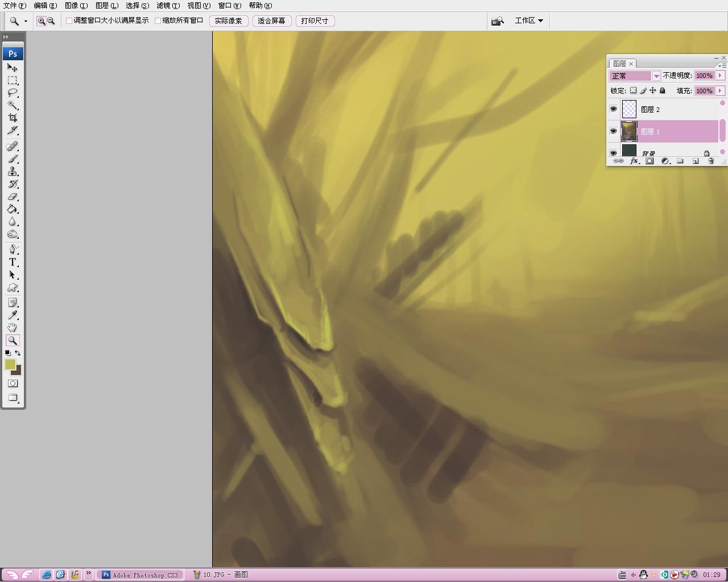Viewport: 728px width, 582px height.
Task: Create a new layer
Action: [695, 161]
